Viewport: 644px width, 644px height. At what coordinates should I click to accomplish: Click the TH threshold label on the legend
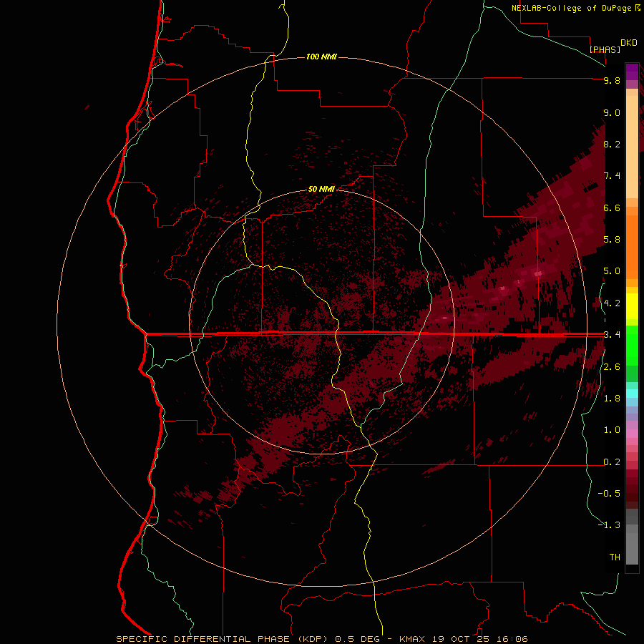[x=615, y=557]
